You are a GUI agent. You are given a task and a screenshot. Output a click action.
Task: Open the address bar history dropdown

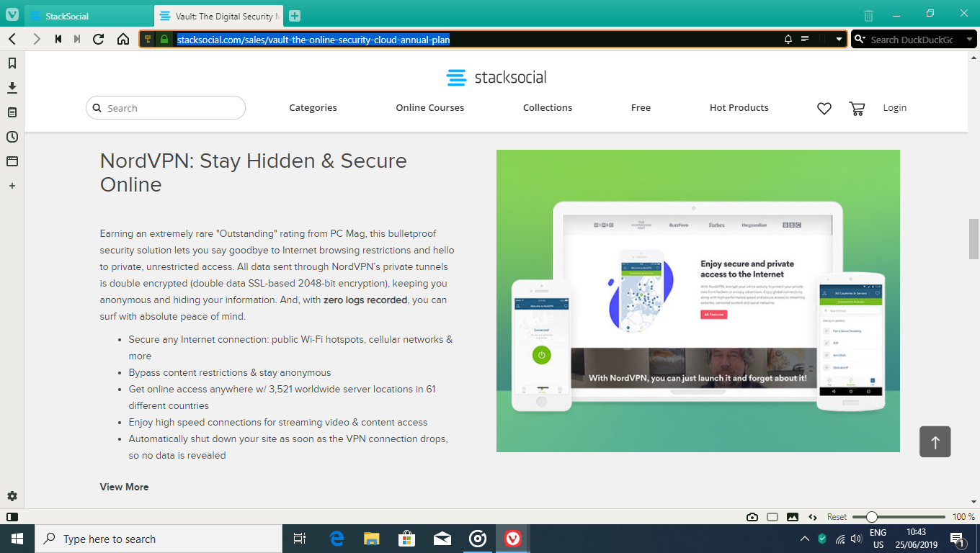click(839, 40)
